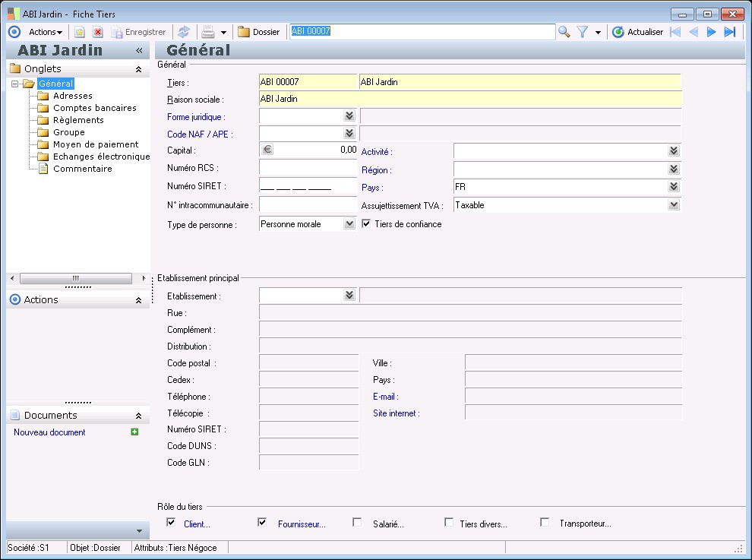Open the Type de personne combo box

349,224
